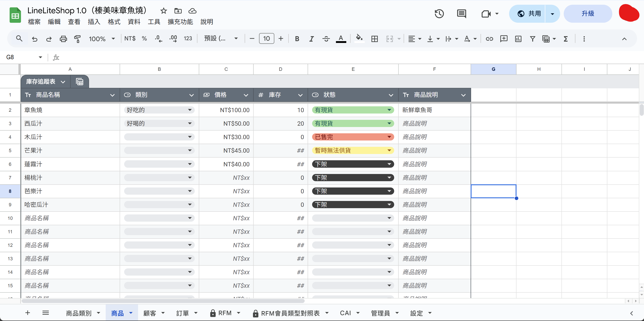
Task: Click the borders grid icon
Action: point(374,39)
